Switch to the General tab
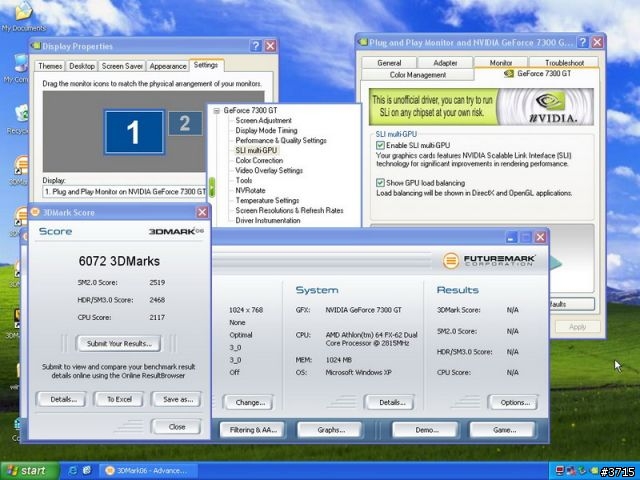The image size is (640, 480). point(389,63)
